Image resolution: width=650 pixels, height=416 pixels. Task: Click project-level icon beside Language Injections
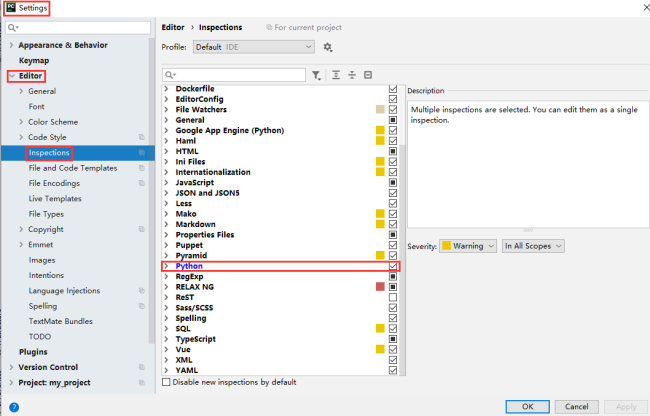142,290
